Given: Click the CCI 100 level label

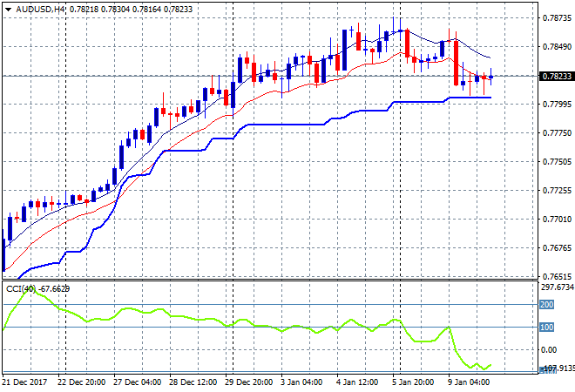Looking at the screenshot, I should click(546, 327).
